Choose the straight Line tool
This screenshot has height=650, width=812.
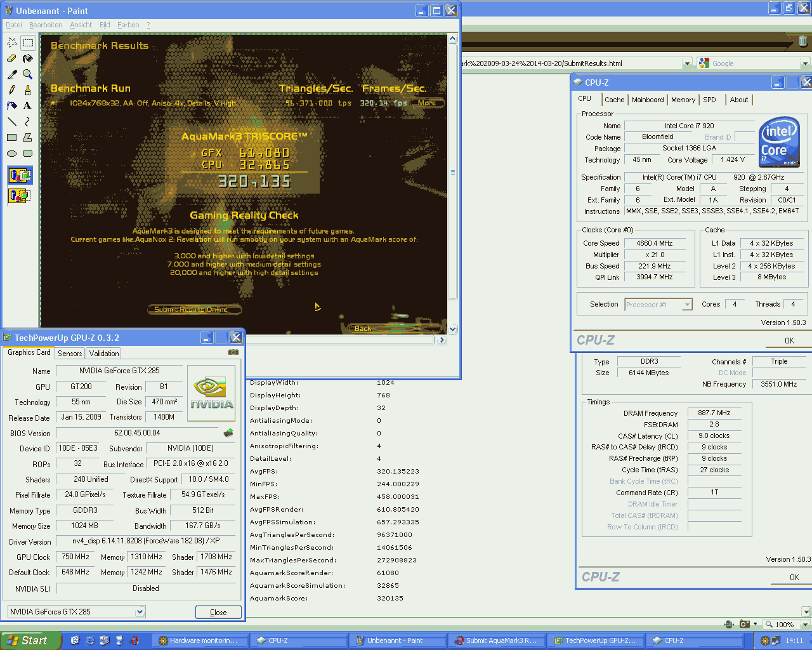12,121
